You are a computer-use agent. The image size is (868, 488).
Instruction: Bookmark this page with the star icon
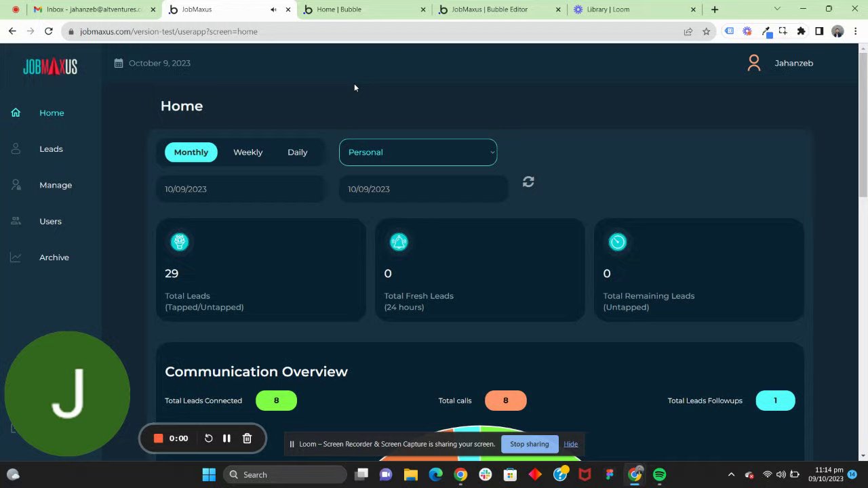coord(706,31)
